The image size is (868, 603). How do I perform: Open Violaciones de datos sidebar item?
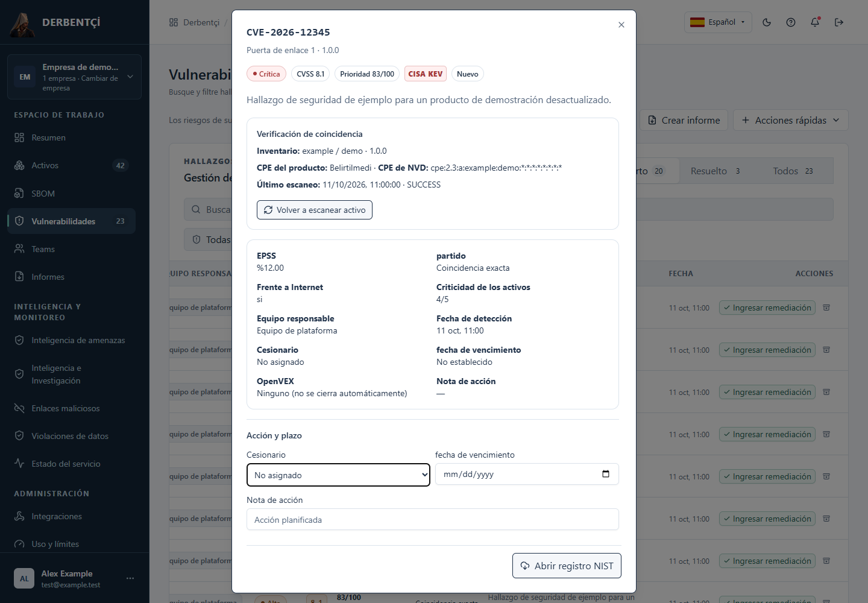(x=71, y=436)
